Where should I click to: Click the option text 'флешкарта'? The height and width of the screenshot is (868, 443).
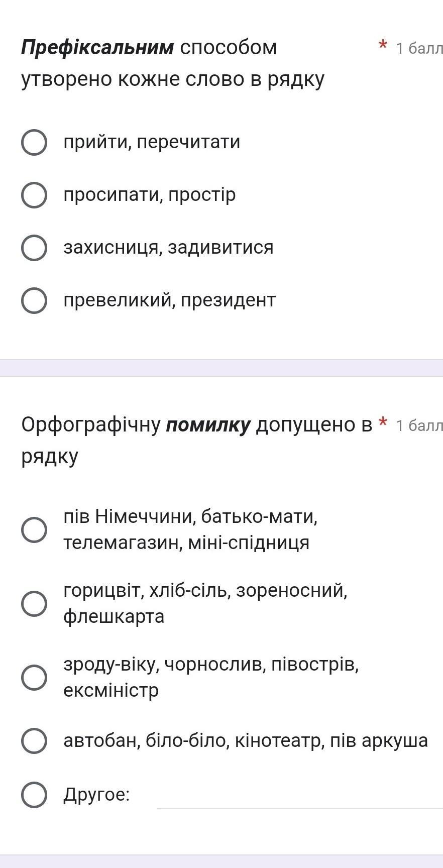coord(114,616)
